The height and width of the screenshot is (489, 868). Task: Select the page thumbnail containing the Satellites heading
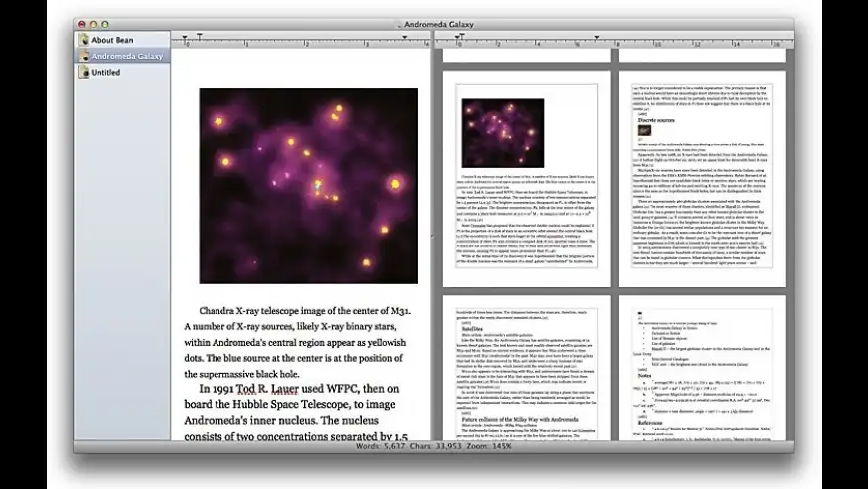coord(527,368)
